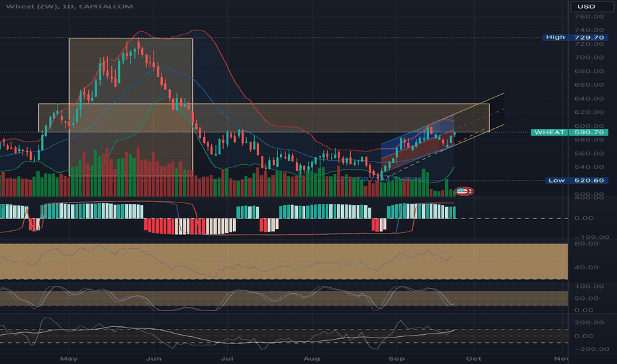The height and width of the screenshot is (364, 617).
Task: Click the 760.00 price axis label
Action: tap(589, 17)
